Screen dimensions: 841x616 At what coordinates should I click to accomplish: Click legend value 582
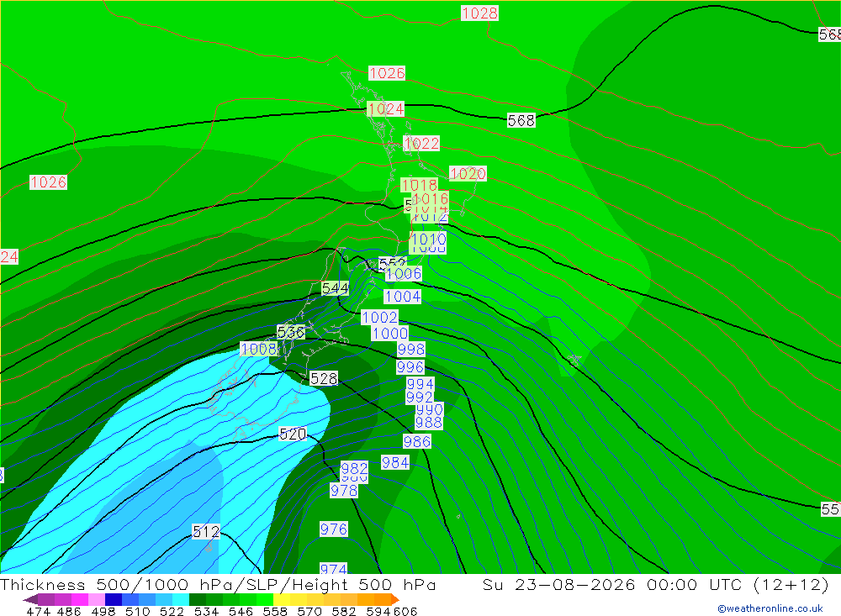344,611
